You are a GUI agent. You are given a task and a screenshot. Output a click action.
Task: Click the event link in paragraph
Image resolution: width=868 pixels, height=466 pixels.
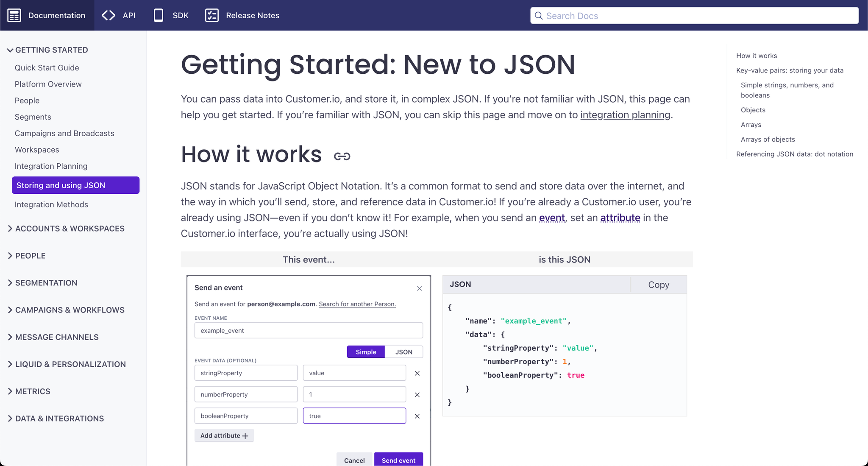(x=552, y=218)
